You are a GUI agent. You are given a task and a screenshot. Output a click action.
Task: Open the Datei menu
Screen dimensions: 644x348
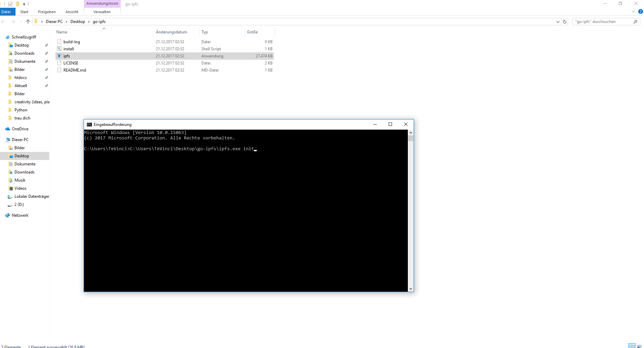tap(7, 12)
